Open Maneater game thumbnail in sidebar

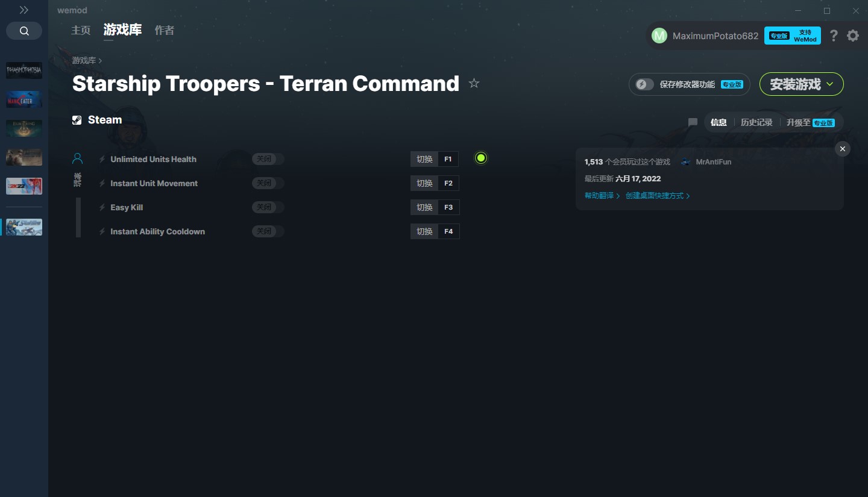pos(24,99)
